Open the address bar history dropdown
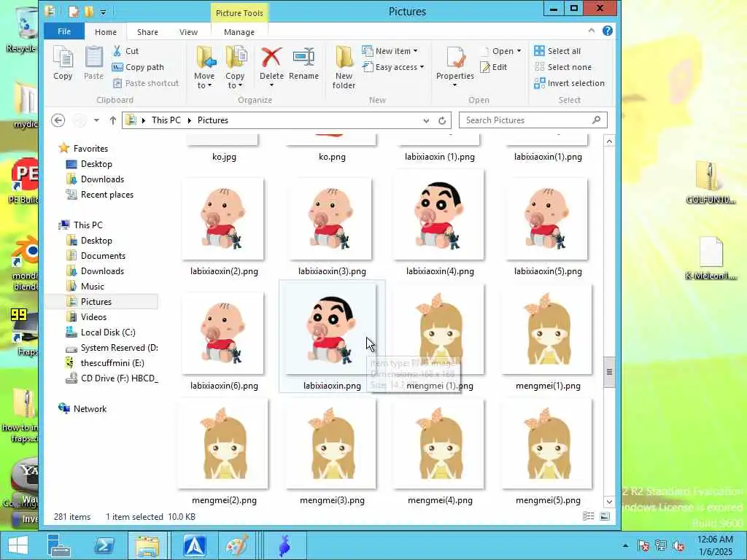Viewport: 747px width, 560px height. 426,120
